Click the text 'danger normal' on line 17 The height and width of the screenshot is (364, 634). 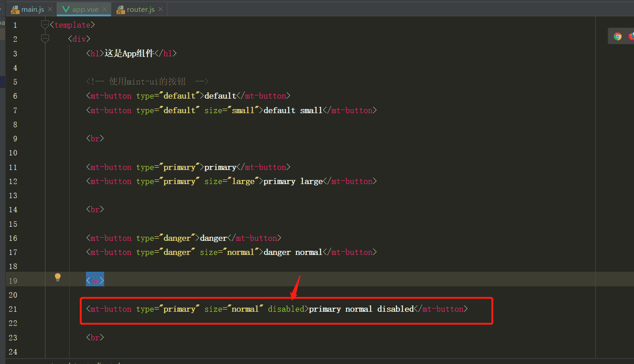pos(293,252)
